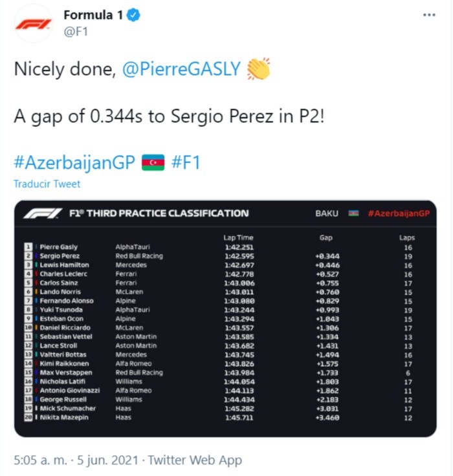This screenshot has width=453, height=476.
Task: Click the Azerbaijan flag emoji in tweet text
Action: [153, 162]
